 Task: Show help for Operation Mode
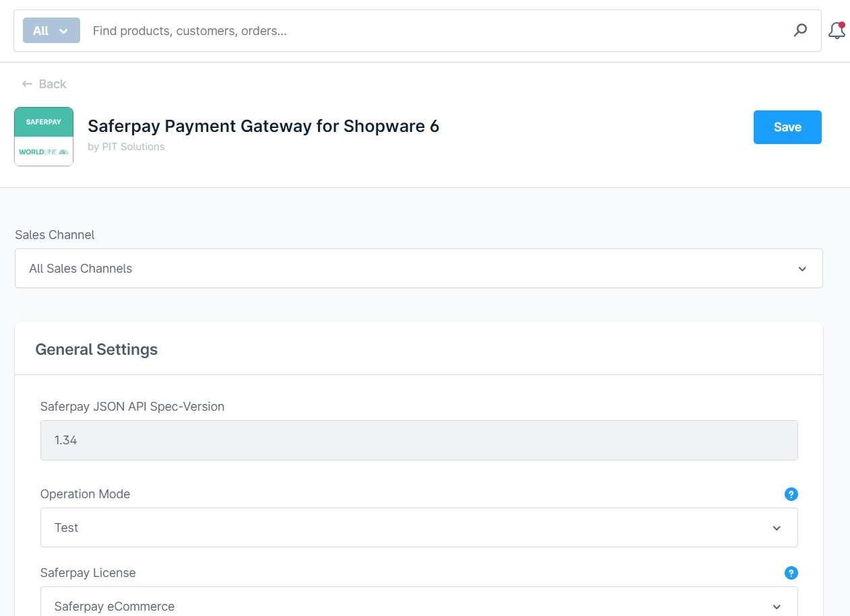click(791, 494)
